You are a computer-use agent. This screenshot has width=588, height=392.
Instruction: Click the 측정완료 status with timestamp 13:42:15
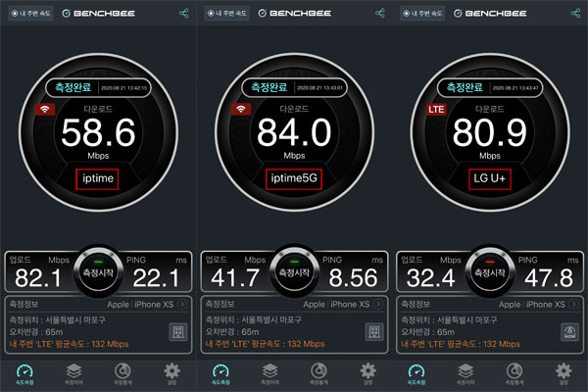(98, 88)
